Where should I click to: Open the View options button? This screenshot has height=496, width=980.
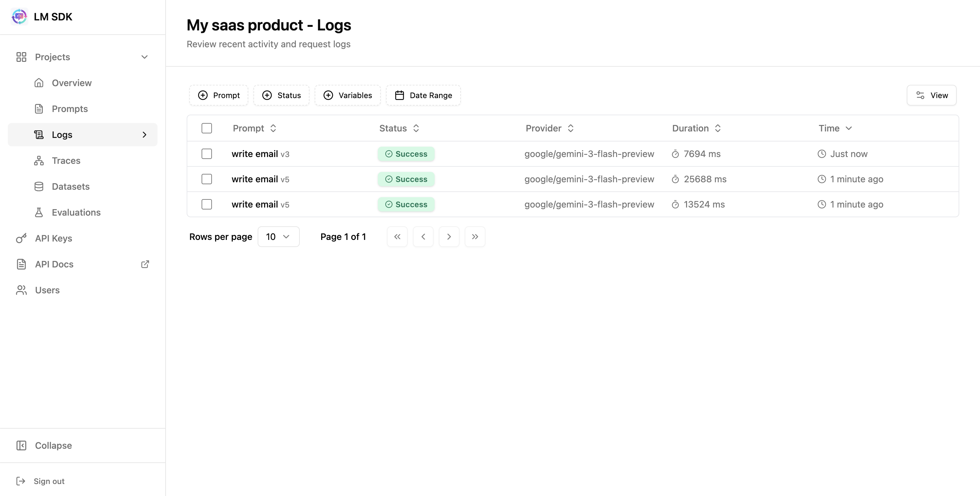click(x=931, y=95)
